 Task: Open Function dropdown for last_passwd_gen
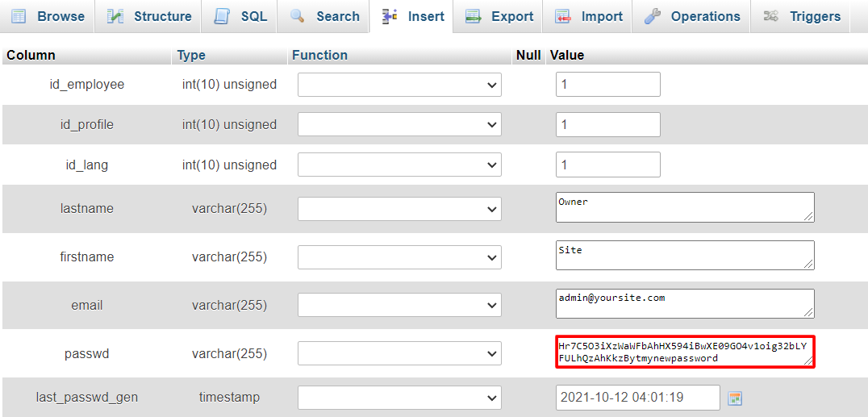pos(399,398)
